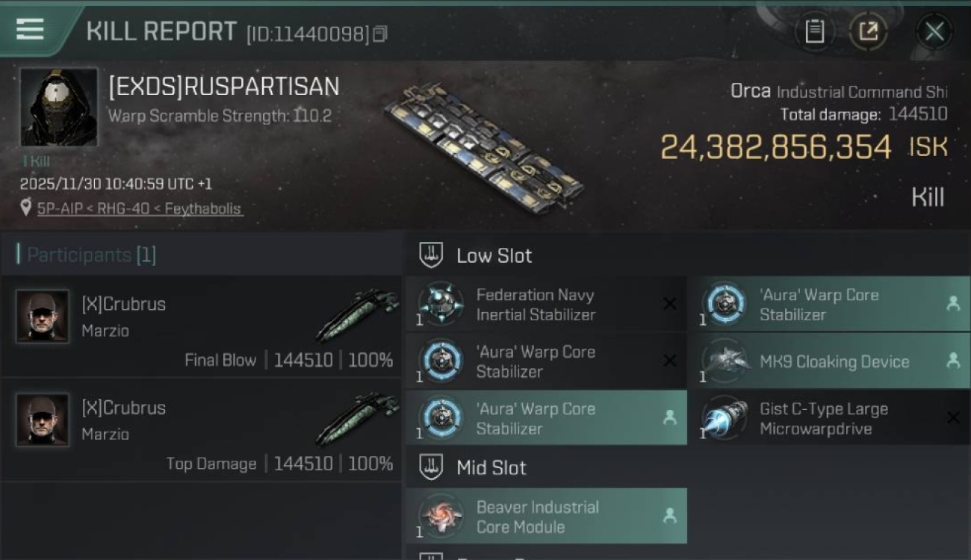Viewport: 971px width, 560px height.
Task: Share the kill report
Action: (x=868, y=31)
